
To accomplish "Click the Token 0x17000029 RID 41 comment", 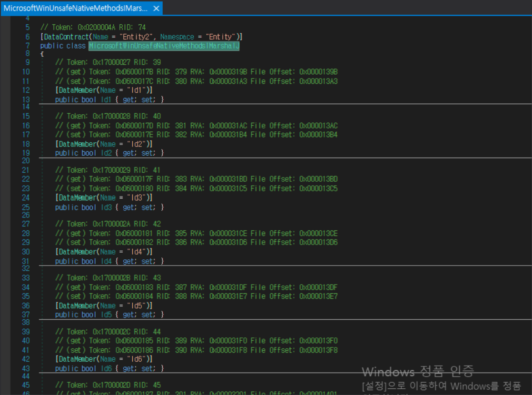I will 108,170.
